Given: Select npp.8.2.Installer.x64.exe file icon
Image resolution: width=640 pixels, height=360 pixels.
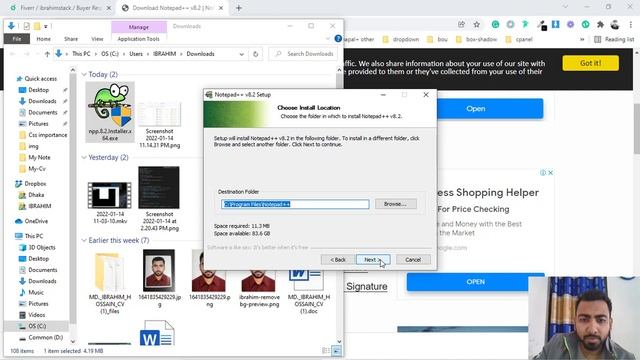Looking at the screenshot, I should coord(110,112).
